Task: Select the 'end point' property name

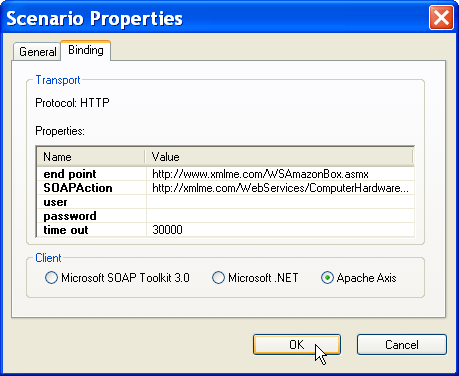Action: [x=70, y=174]
